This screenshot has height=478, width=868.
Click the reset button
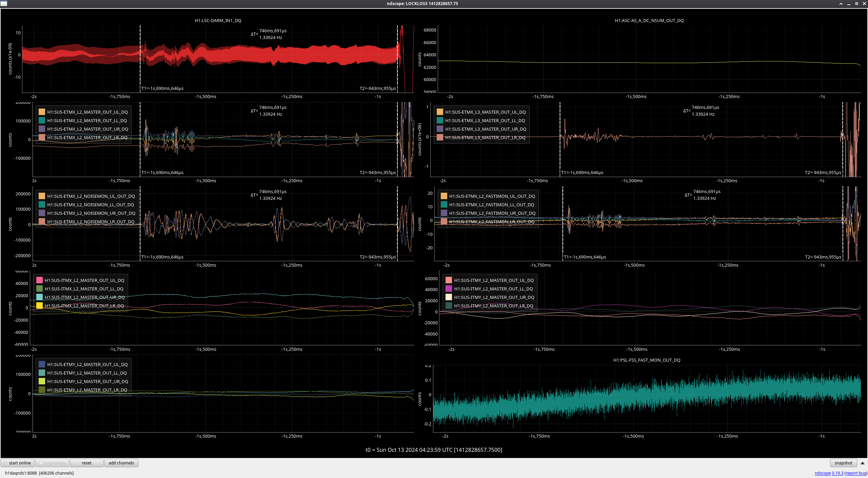pos(86,463)
